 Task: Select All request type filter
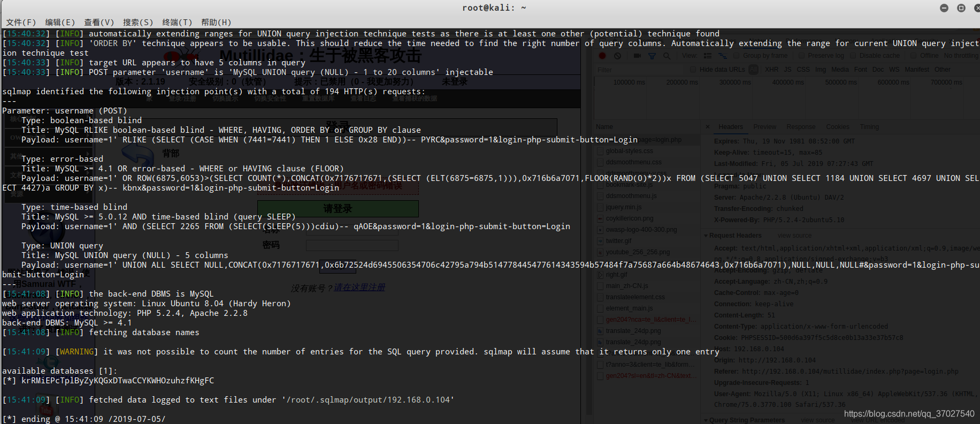click(753, 70)
